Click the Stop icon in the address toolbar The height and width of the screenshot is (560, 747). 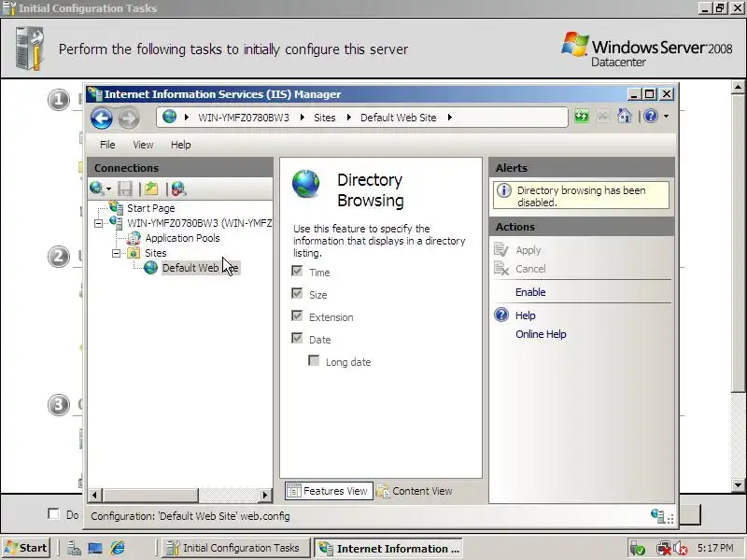click(602, 116)
